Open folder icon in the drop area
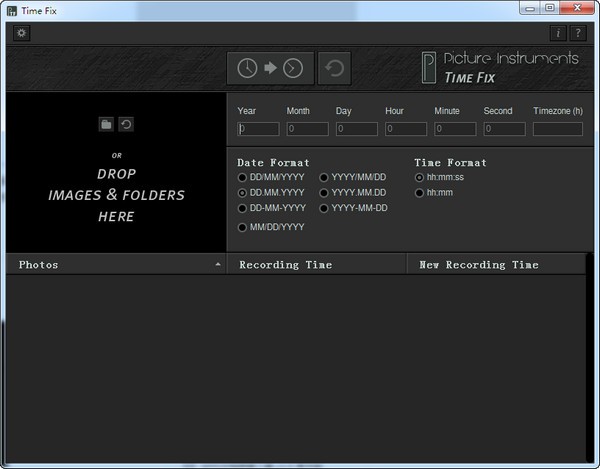 point(106,124)
